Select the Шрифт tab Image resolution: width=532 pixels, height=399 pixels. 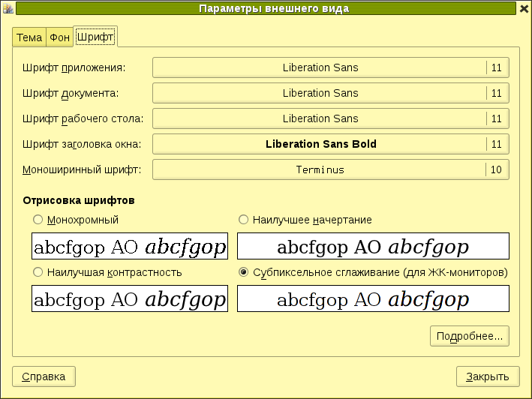tap(95, 37)
